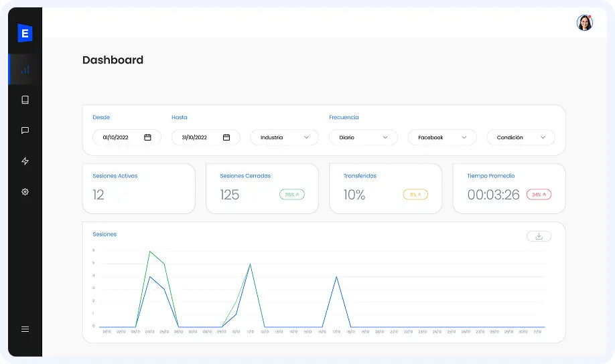Open the book icon in sidebar
Viewport: 615px width, 364px height.
click(x=25, y=100)
